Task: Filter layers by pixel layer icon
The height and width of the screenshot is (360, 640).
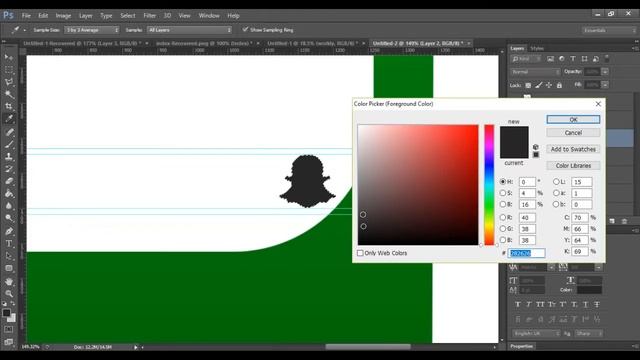Action: (x=550, y=59)
